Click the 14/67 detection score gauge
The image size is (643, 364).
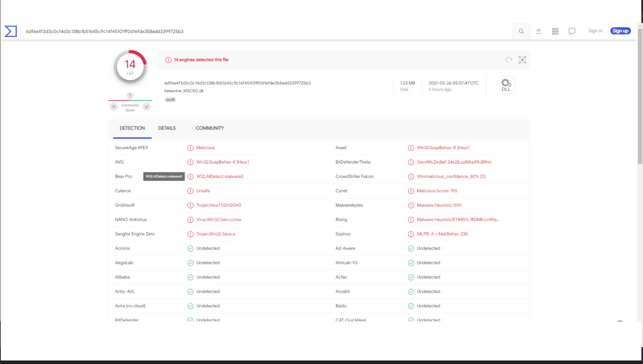[x=130, y=67]
